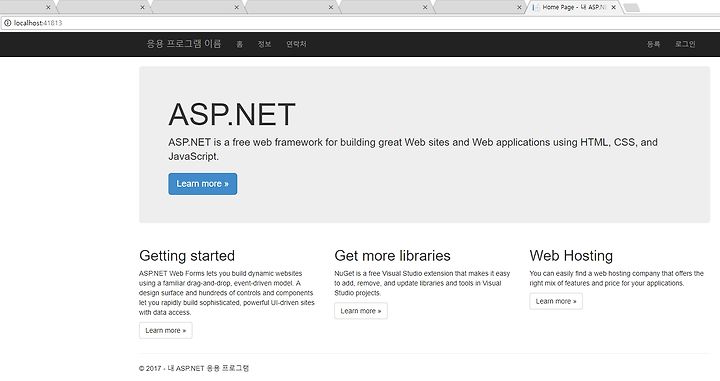
Task: Click Learn more under Get more libraries
Action: 361,311
